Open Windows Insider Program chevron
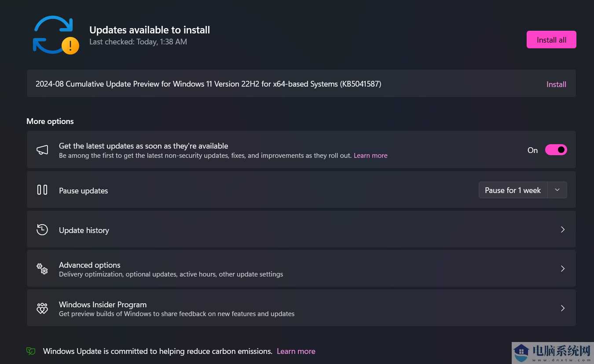The height and width of the screenshot is (364, 594). 562,308
